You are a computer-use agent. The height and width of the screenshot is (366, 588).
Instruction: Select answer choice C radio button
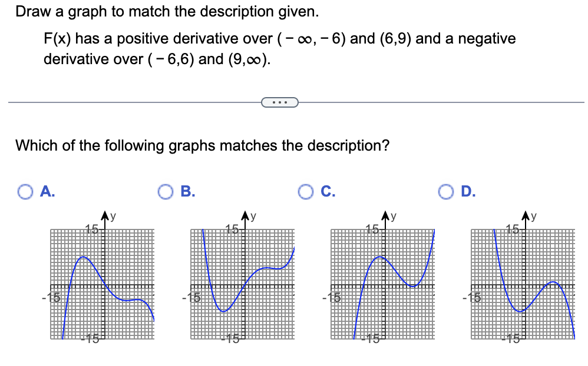pyautogui.click(x=306, y=191)
